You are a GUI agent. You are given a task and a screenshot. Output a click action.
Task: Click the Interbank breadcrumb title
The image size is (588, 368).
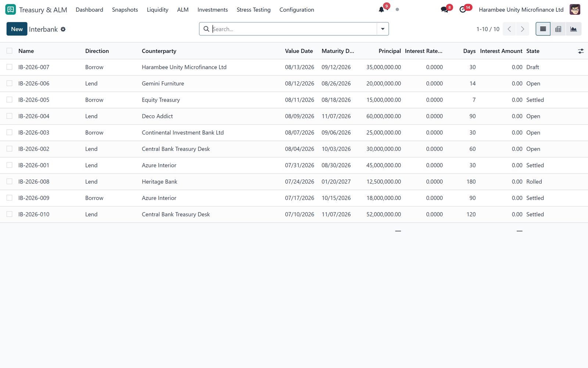[43, 29]
